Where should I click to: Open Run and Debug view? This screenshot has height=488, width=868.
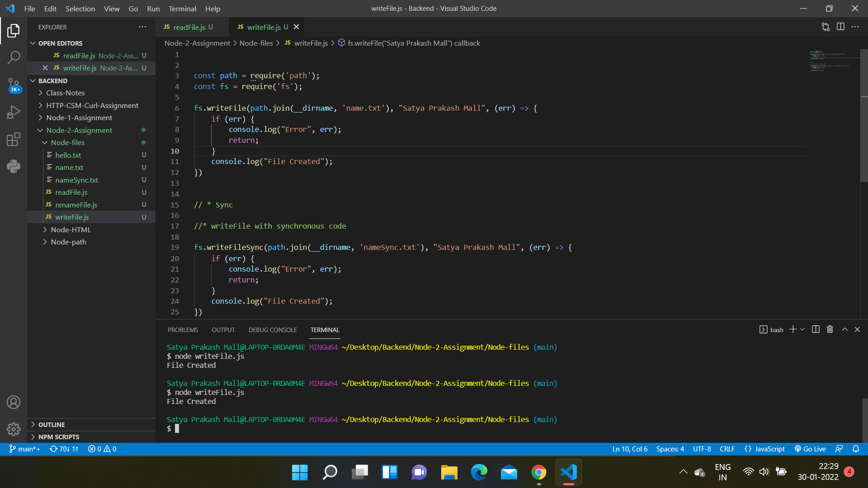coord(14,112)
